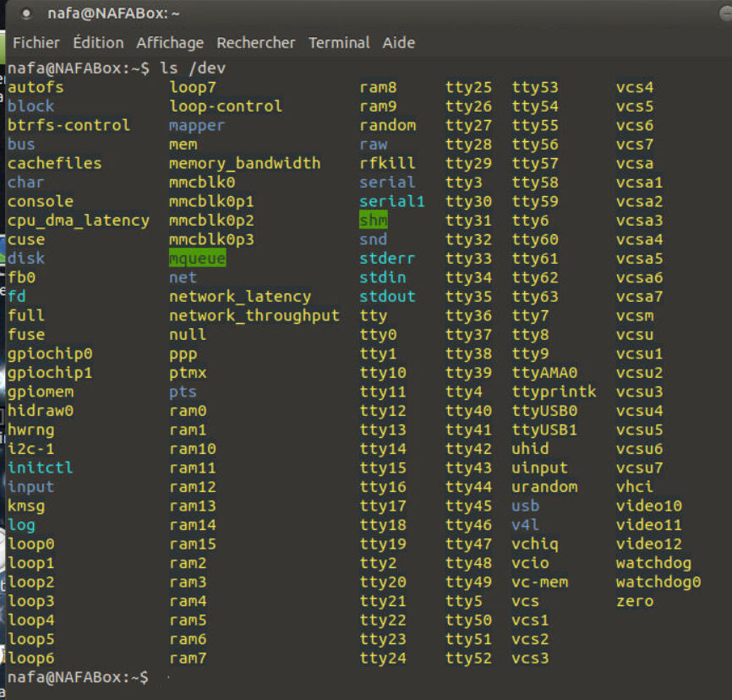The height and width of the screenshot is (700, 732).
Task: Click the green highlighted 'mqueue' entry
Action: [198, 259]
